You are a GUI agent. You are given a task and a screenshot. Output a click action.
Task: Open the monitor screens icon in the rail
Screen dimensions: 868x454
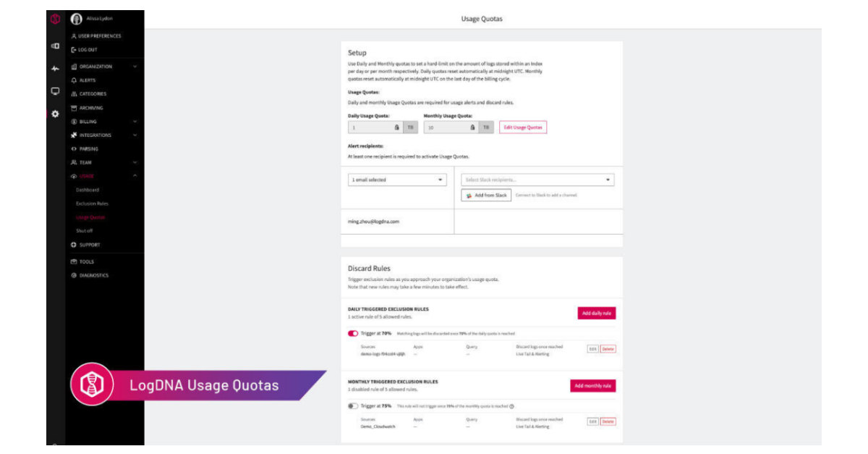click(55, 91)
